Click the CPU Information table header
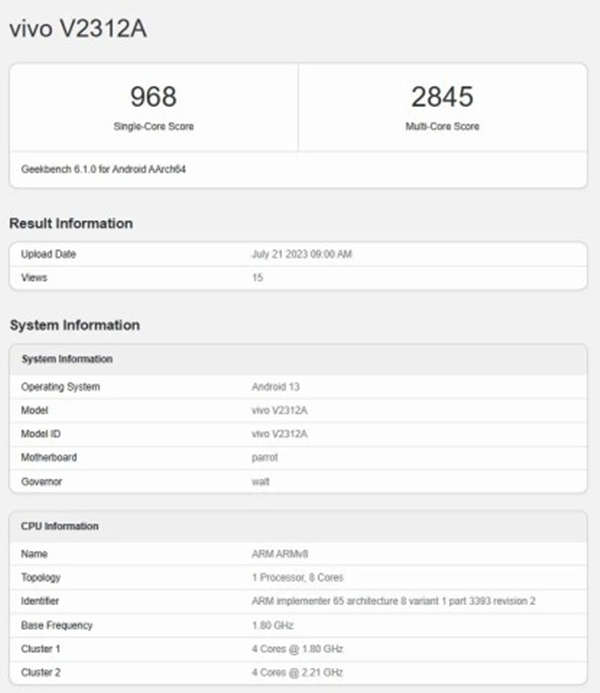 click(x=298, y=526)
